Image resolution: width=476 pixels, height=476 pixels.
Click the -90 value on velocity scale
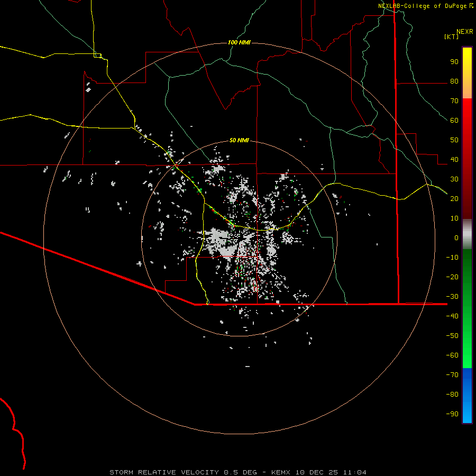(x=452, y=414)
